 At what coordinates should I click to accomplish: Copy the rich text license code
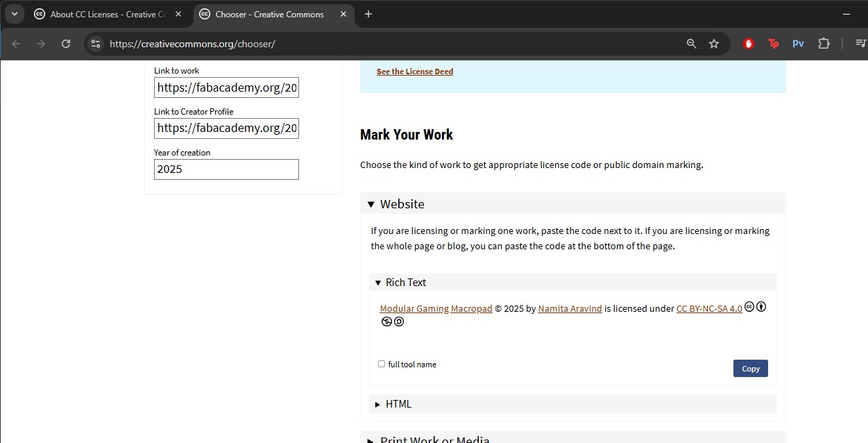point(751,369)
